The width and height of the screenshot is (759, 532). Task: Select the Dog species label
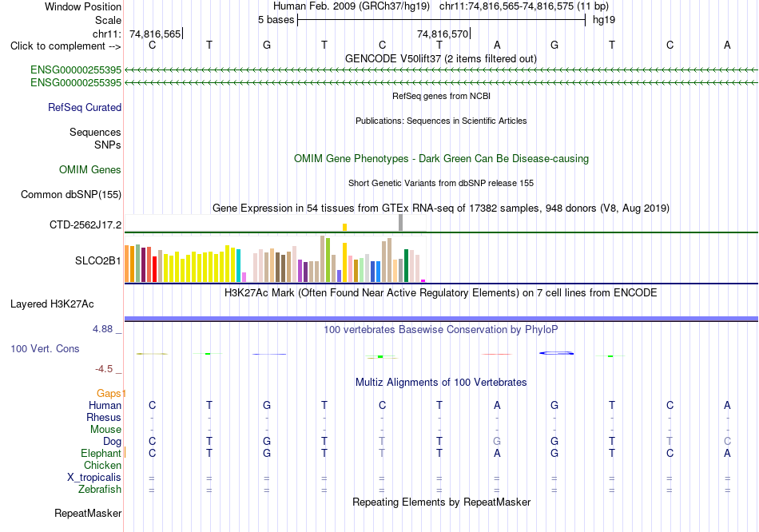coord(113,442)
